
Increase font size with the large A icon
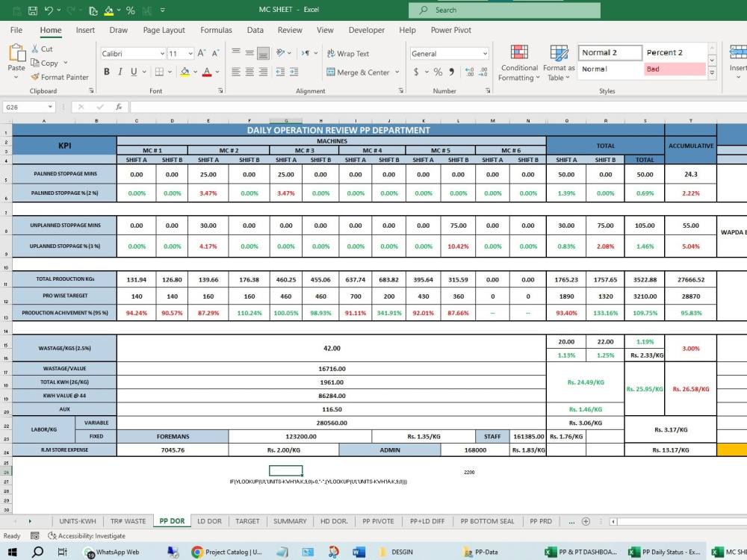pyautogui.click(x=202, y=53)
